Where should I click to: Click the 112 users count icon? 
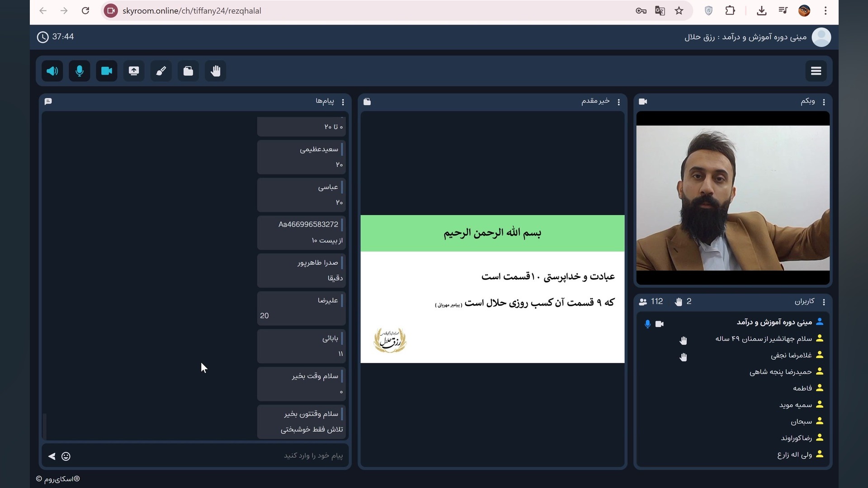(x=643, y=302)
